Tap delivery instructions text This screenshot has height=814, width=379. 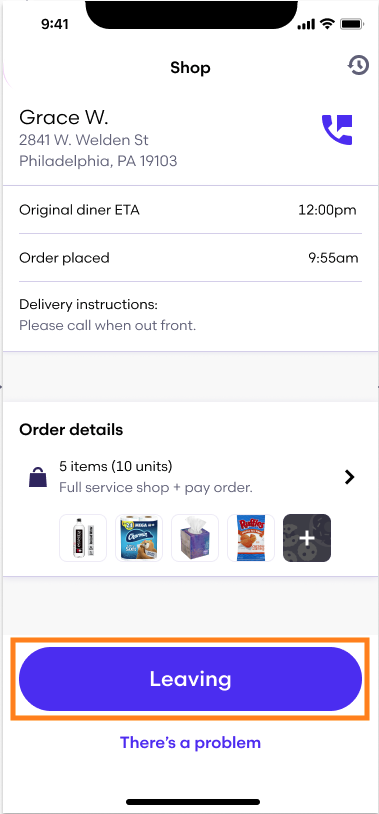point(107,326)
